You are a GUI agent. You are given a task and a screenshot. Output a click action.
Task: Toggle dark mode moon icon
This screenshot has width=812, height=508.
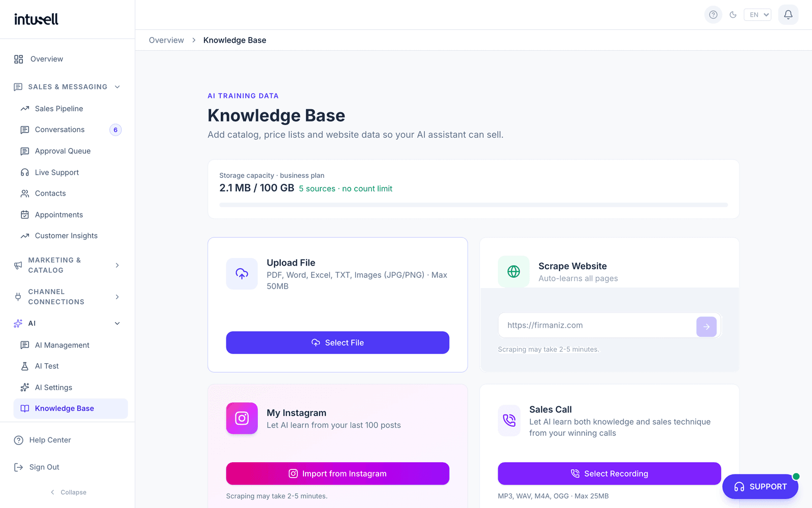coord(733,15)
